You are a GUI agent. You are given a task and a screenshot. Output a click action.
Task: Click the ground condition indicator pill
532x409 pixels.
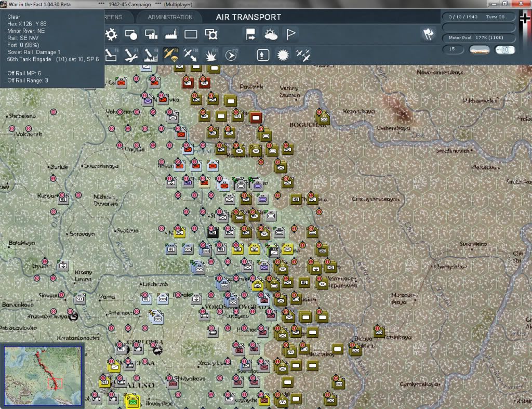[x=479, y=49]
